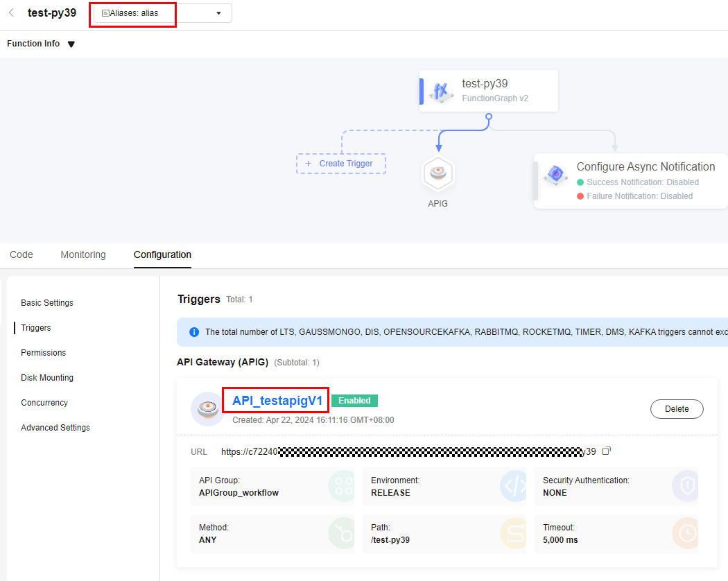Open Permissions in the sidebar
This screenshot has height=581, width=728.
coord(43,353)
